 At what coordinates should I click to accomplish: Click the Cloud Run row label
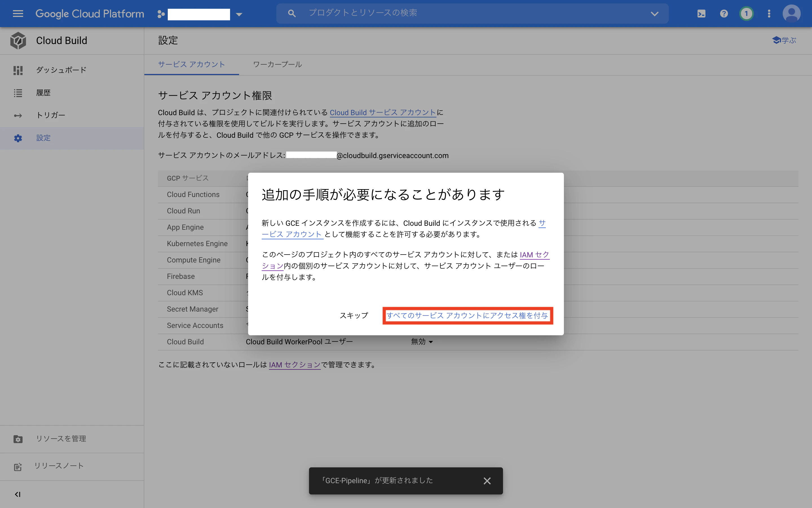(x=184, y=211)
